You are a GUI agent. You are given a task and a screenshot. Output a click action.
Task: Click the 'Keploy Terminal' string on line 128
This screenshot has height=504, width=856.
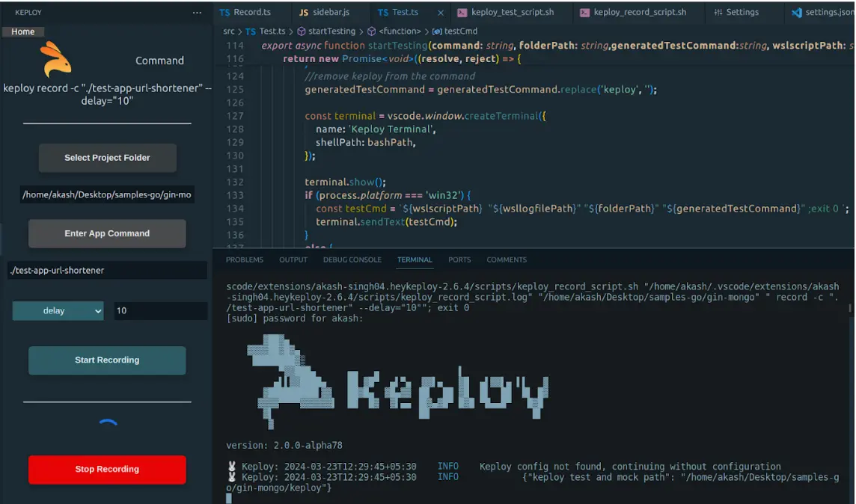[391, 129]
